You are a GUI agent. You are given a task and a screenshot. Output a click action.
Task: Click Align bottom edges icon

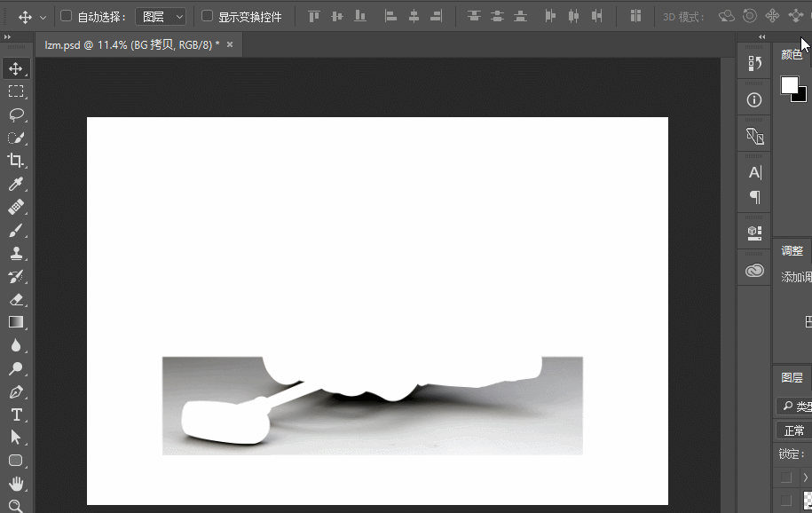[x=360, y=17]
